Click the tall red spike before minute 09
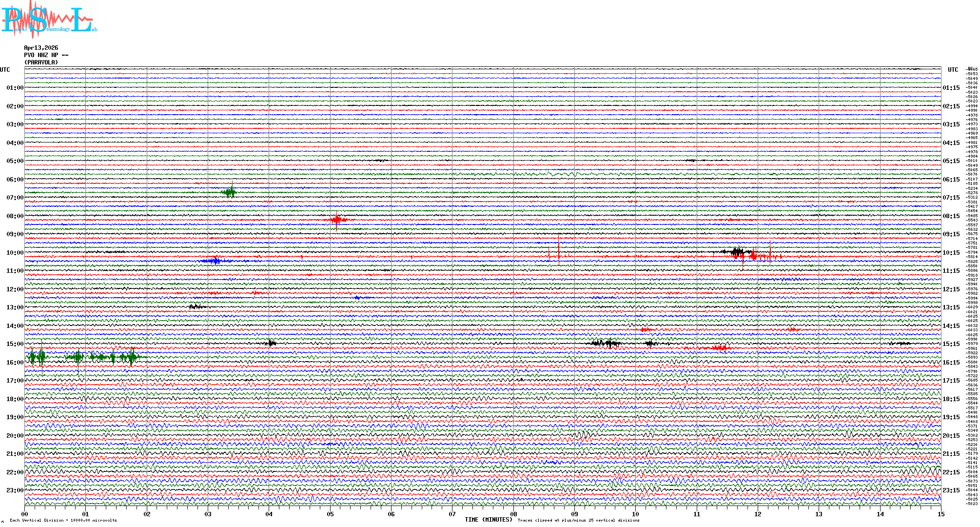The height and width of the screenshot is (527, 980). point(559,249)
